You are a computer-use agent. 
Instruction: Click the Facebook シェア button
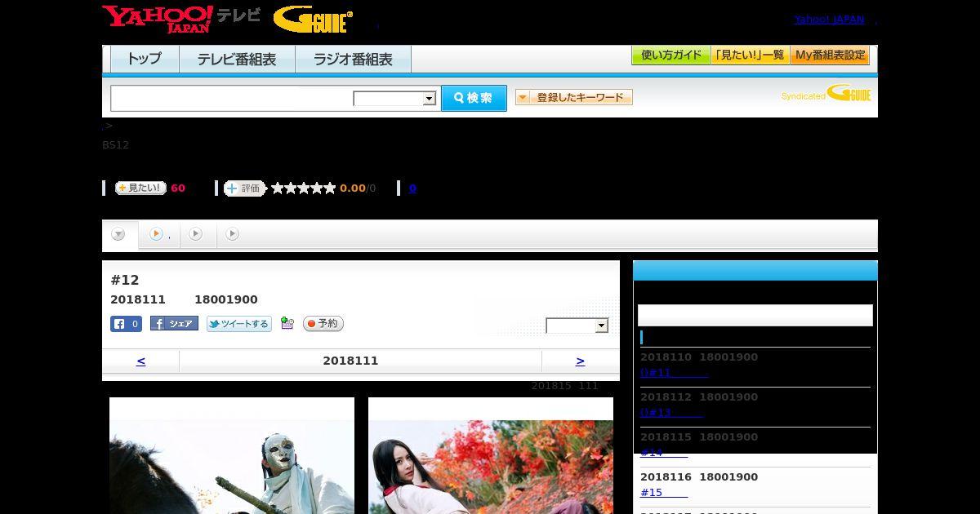pos(174,324)
